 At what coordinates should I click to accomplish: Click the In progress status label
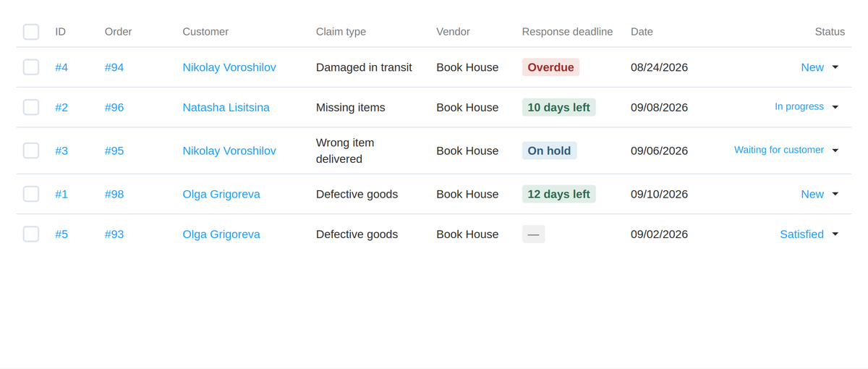[799, 107]
